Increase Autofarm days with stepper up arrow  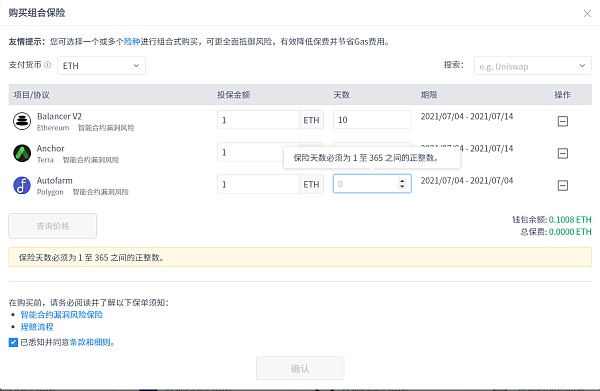(x=402, y=181)
